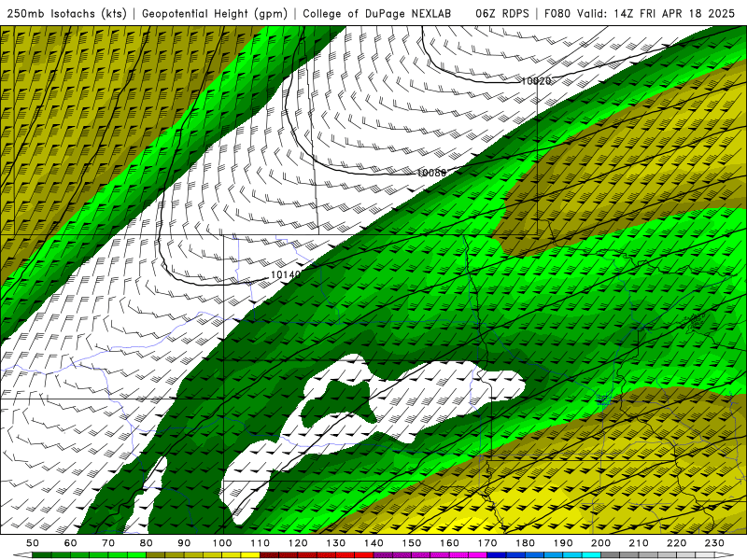The width and height of the screenshot is (747, 560).
Task: Click the 110 value on the color scale
Action: coord(261,543)
